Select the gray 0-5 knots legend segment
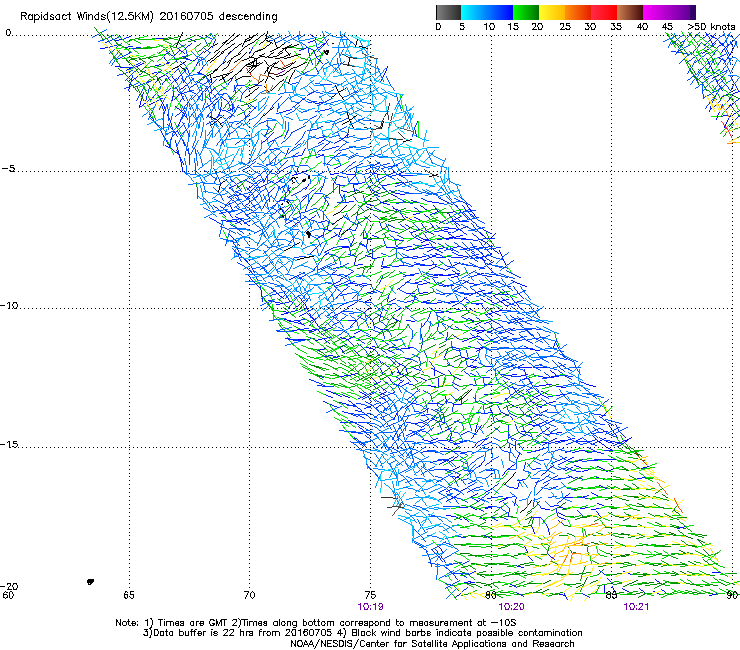740x650 pixels. 448,12
